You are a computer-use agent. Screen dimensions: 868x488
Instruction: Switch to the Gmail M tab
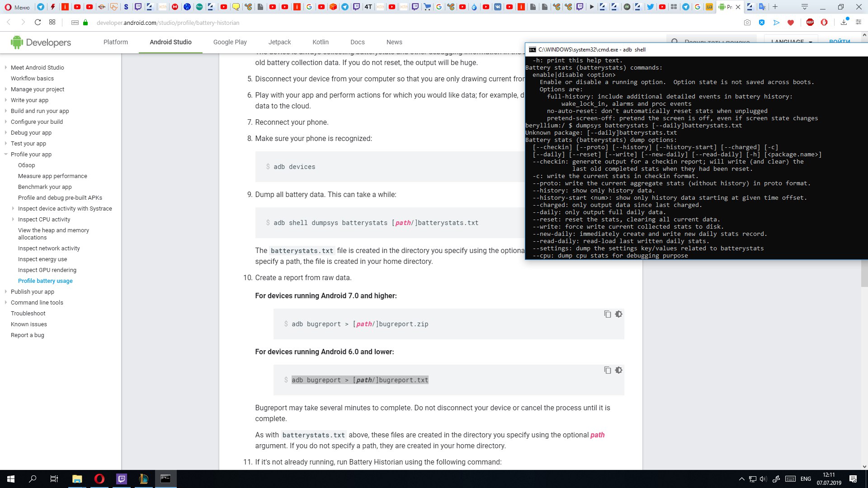175,7
